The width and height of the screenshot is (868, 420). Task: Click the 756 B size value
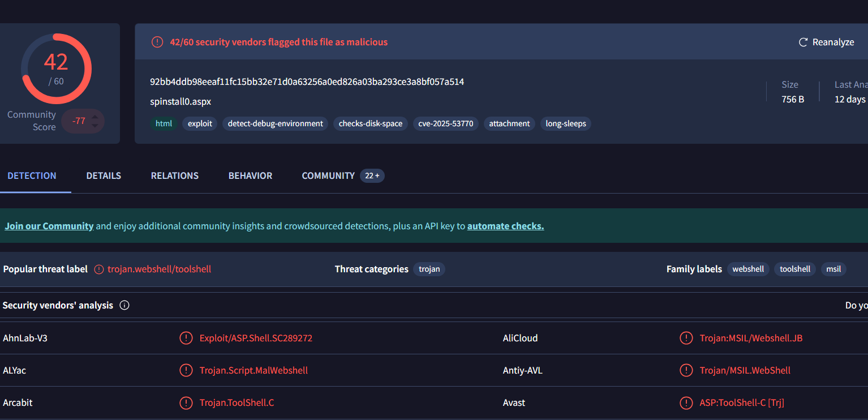(x=793, y=99)
